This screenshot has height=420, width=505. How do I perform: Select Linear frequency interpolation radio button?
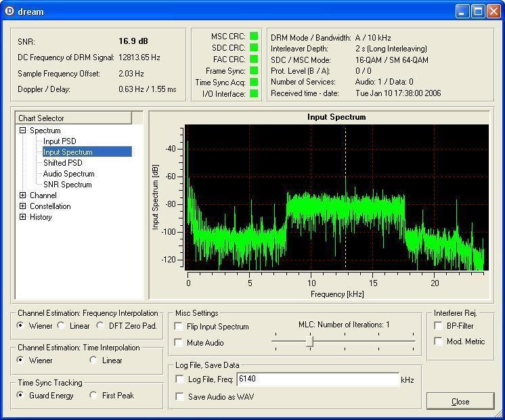pos(62,326)
